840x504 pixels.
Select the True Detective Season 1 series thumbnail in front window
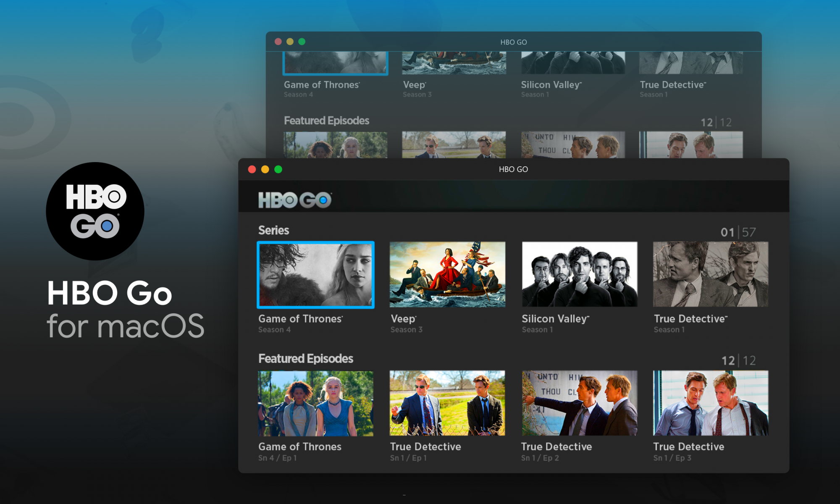click(711, 274)
